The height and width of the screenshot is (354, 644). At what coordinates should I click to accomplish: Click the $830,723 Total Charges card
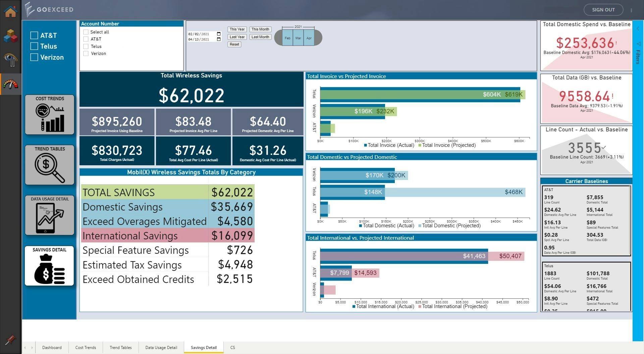point(117,151)
